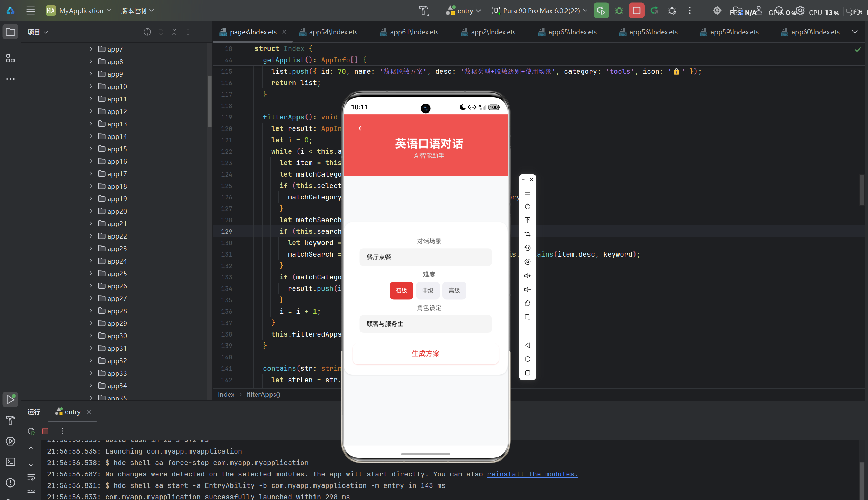Increase emulator volume

coord(528,276)
